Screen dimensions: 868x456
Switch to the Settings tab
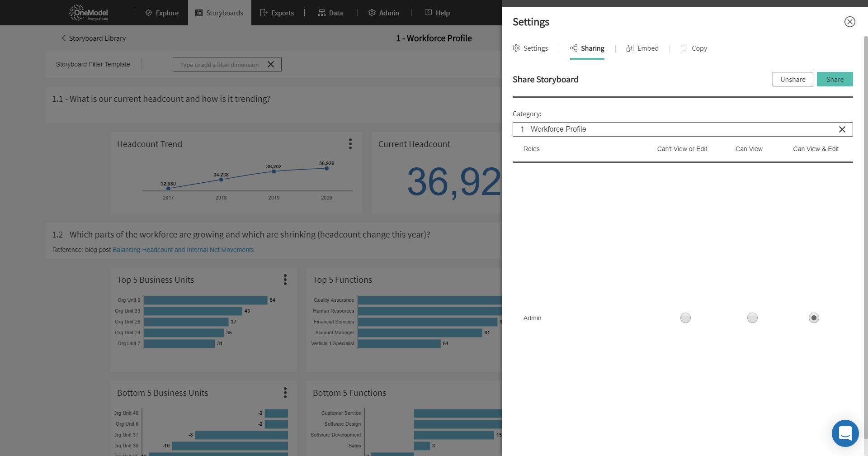(x=530, y=48)
